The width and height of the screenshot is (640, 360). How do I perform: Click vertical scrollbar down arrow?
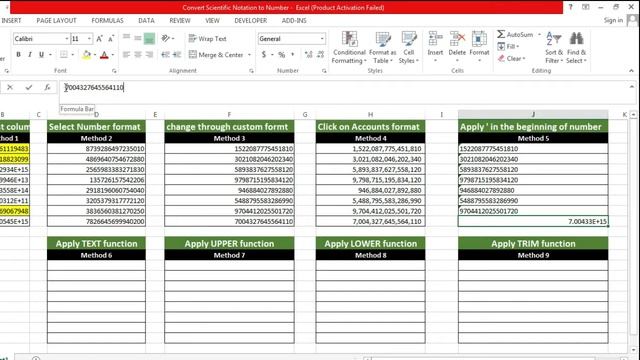633,350
